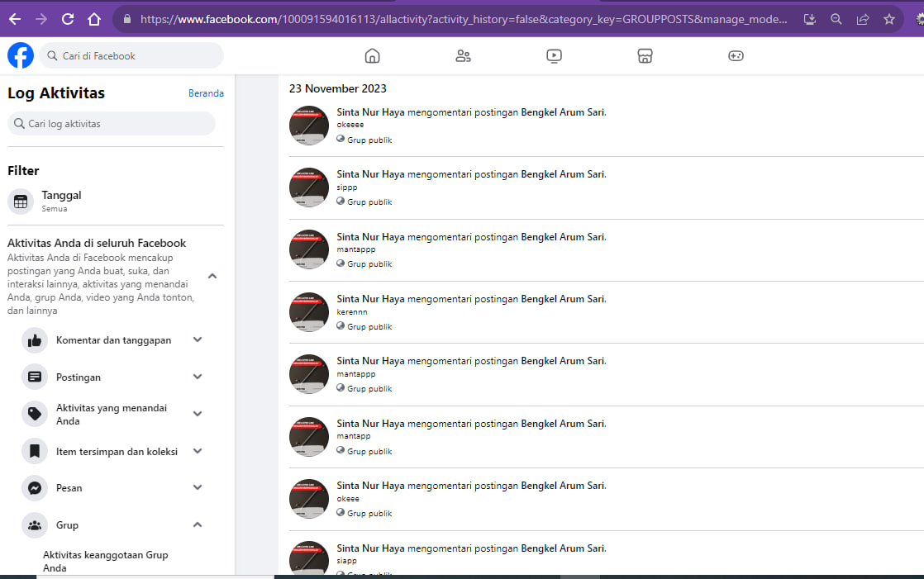Click the thumbnail beside the kerennn comment

309,312
